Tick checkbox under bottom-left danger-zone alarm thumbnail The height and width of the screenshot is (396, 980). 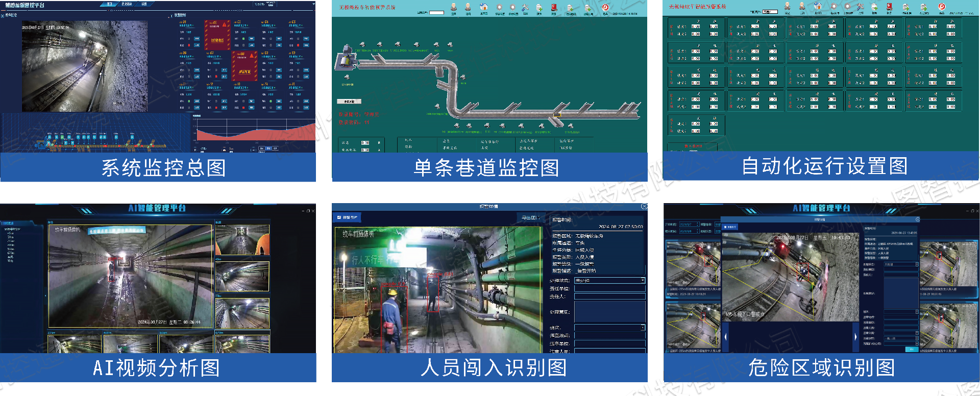pyautogui.click(x=668, y=351)
